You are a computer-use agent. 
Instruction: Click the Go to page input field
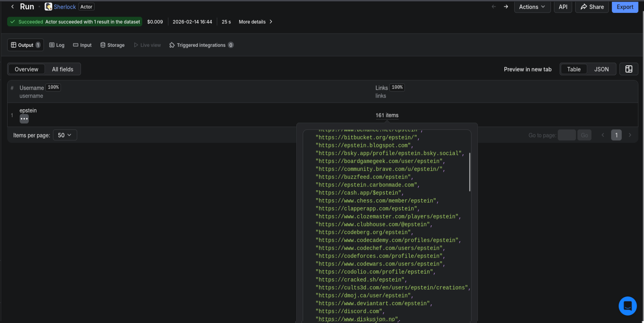click(566, 135)
